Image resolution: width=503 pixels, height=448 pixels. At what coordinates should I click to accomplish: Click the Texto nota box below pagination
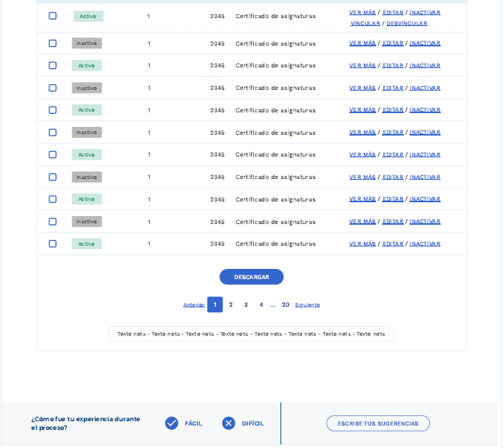pyautogui.click(x=251, y=334)
